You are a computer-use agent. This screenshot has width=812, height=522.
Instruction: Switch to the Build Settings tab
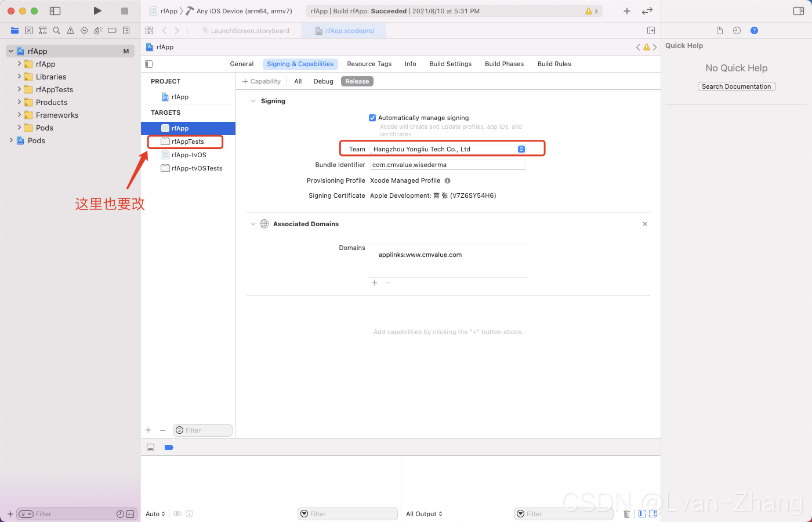coord(451,64)
